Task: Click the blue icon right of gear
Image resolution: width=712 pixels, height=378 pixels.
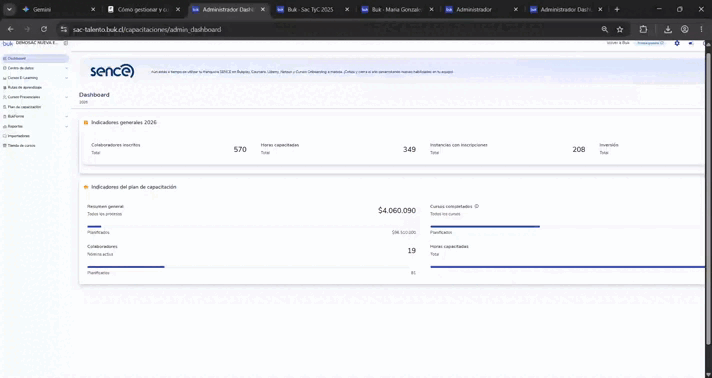Action: pos(691,43)
